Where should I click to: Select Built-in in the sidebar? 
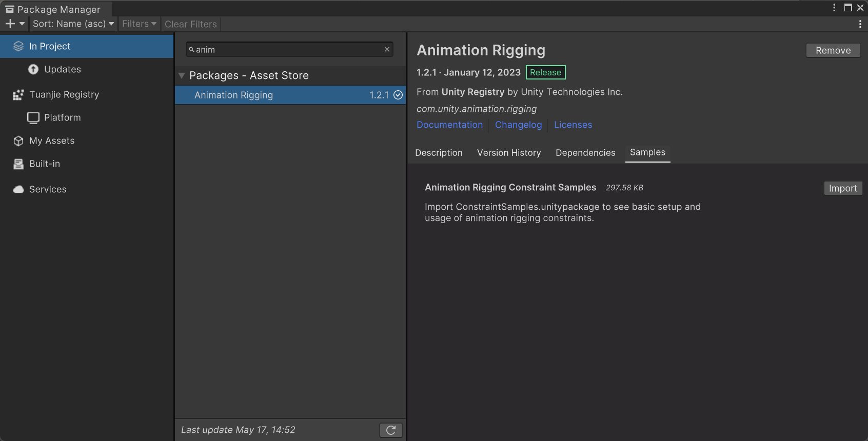coord(87,164)
